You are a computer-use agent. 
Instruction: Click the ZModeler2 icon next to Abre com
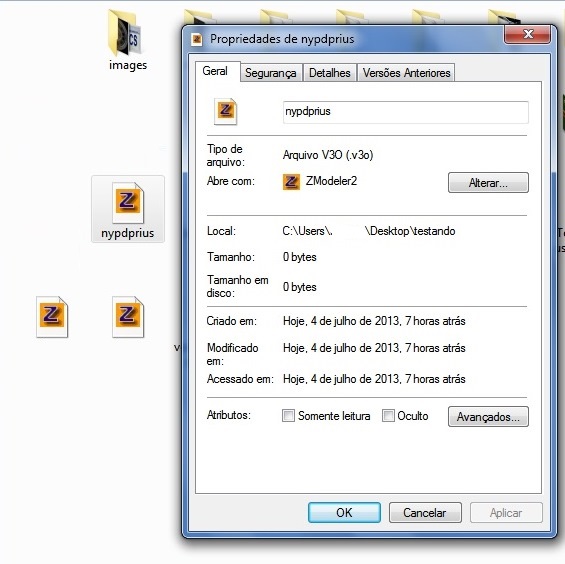[291, 182]
